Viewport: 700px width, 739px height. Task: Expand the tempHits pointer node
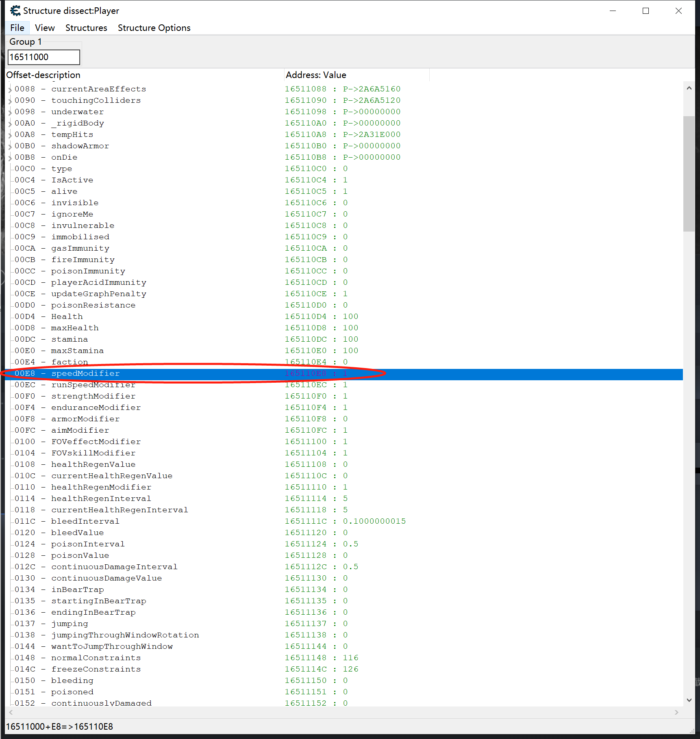click(10, 135)
